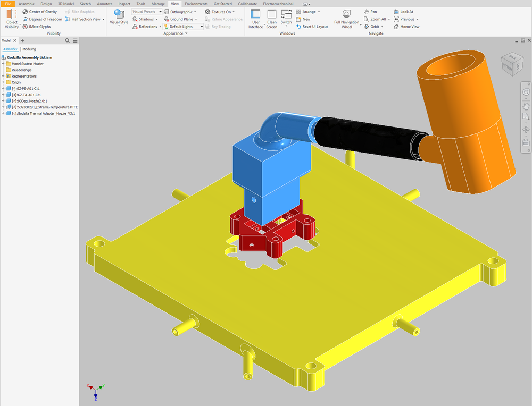Select GZ-TA-A01-C:1 in the browser
Screen dimensions: 532x406
pyautogui.click(x=27, y=95)
